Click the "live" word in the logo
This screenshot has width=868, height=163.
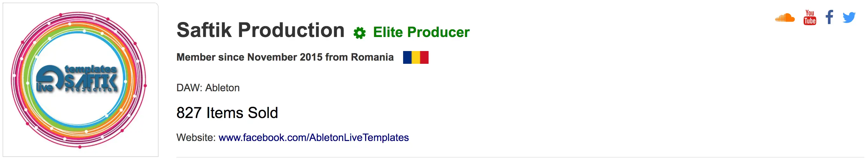(x=45, y=88)
